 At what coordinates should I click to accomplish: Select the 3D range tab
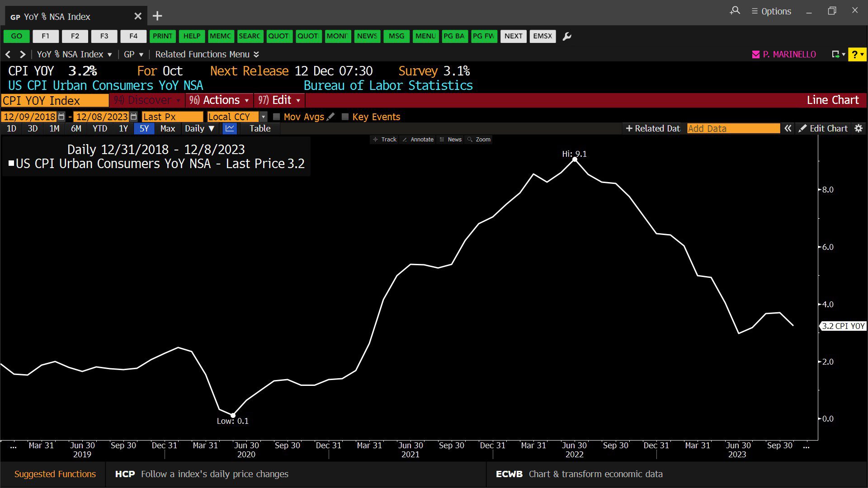tap(33, 128)
